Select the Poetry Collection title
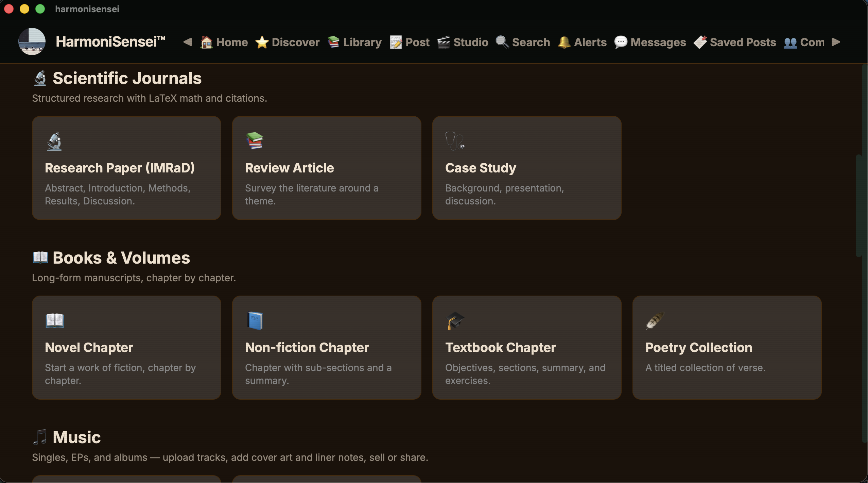868x483 pixels. 699,348
